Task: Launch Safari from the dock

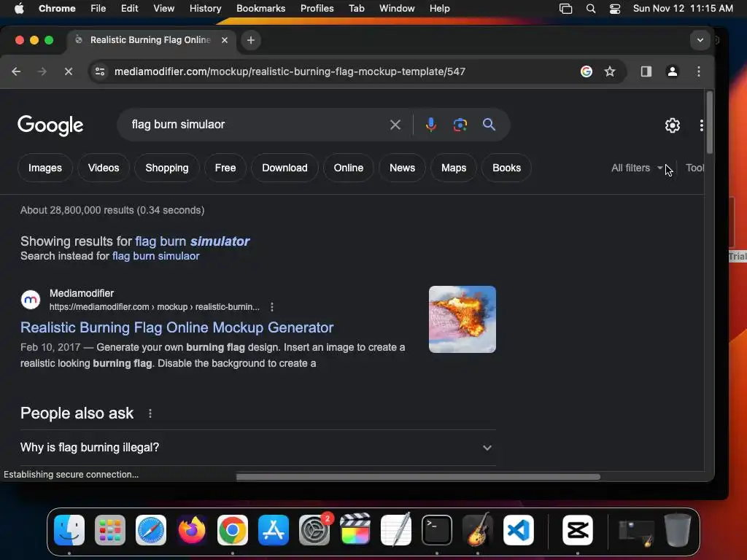Action: click(x=151, y=530)
